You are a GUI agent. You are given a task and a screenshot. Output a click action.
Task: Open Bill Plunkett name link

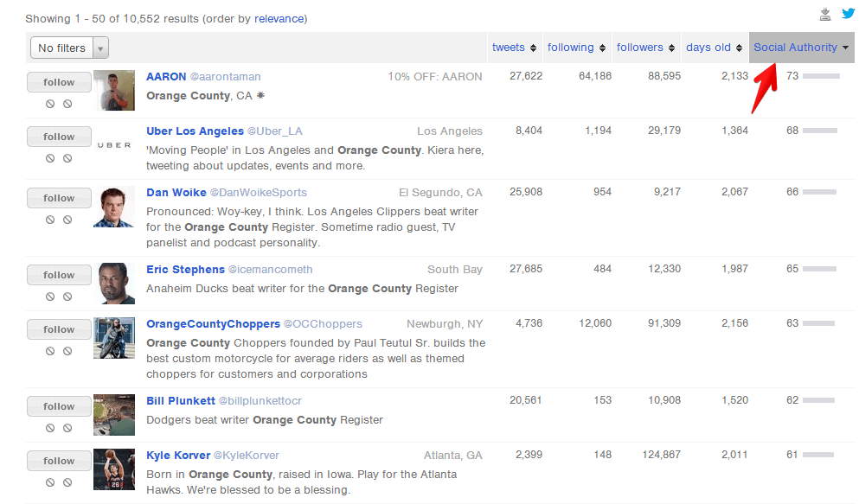click(x=181, y=401)
